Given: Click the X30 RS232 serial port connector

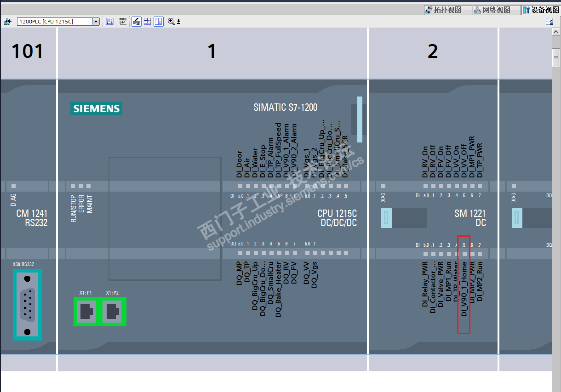Looking at the screenshot, I should [x=28, y=305].
